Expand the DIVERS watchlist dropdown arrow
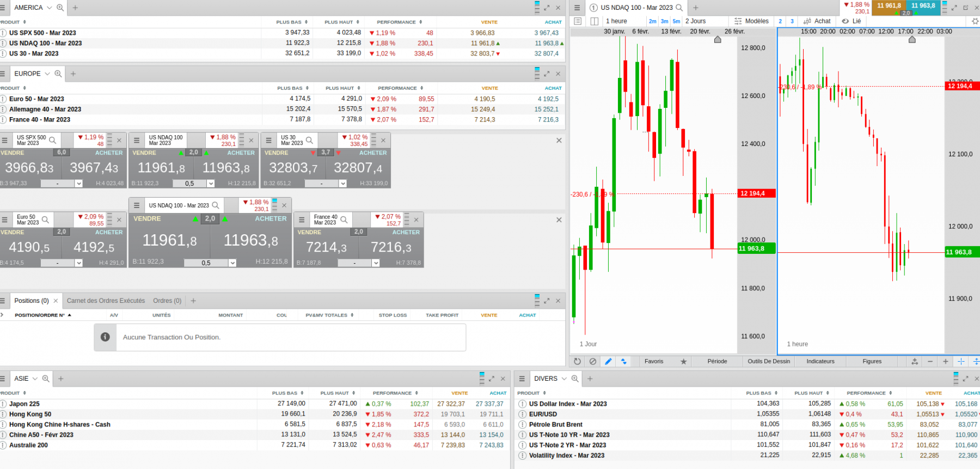Viewport: 980px width, 469px height. click(564, 379)
